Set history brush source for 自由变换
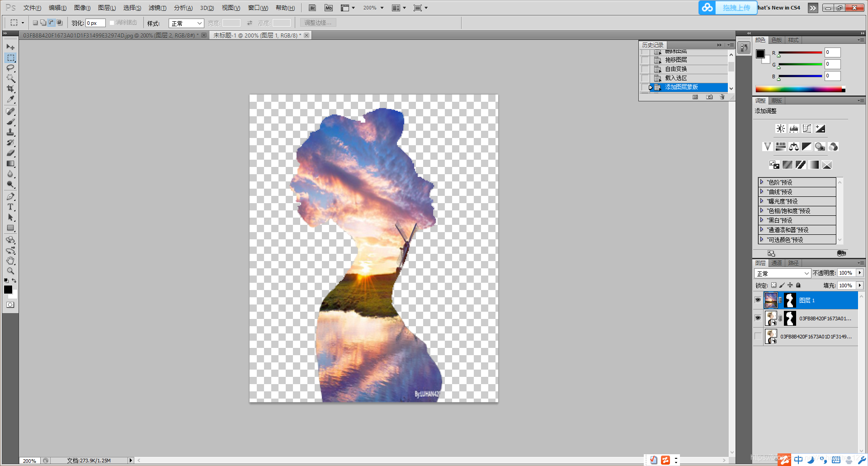The width and height of the screenshot is (868, 466). click(645, 69)
